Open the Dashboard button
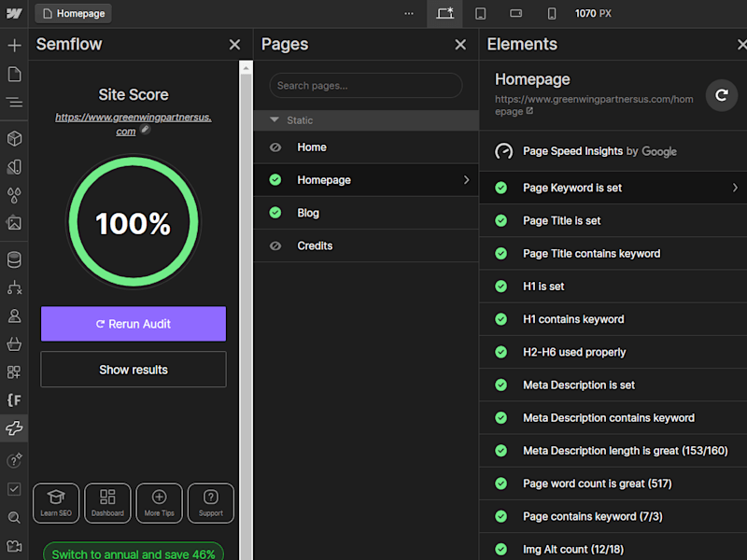The width and height of the screenshot is (747, 560). point(107,503)
